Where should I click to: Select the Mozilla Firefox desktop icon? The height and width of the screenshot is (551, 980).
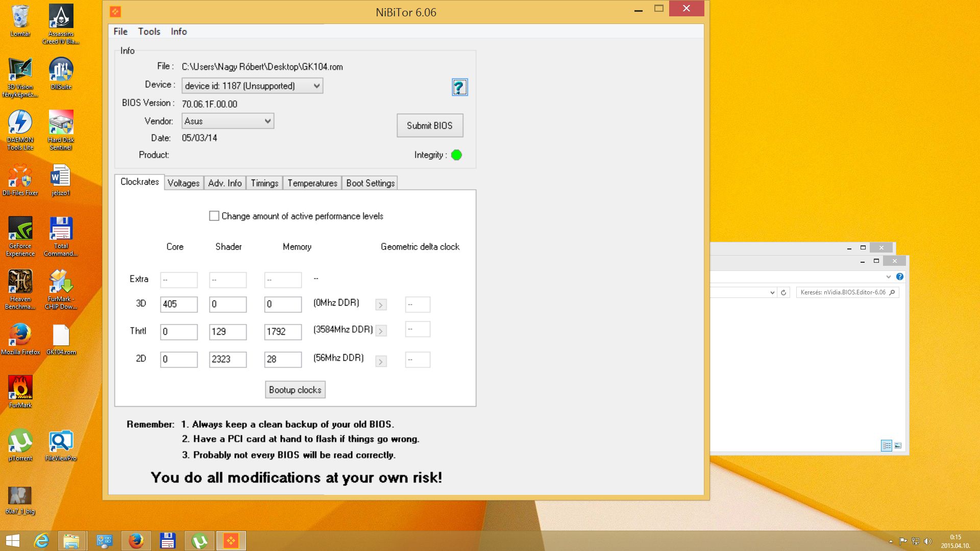(20, 339)
